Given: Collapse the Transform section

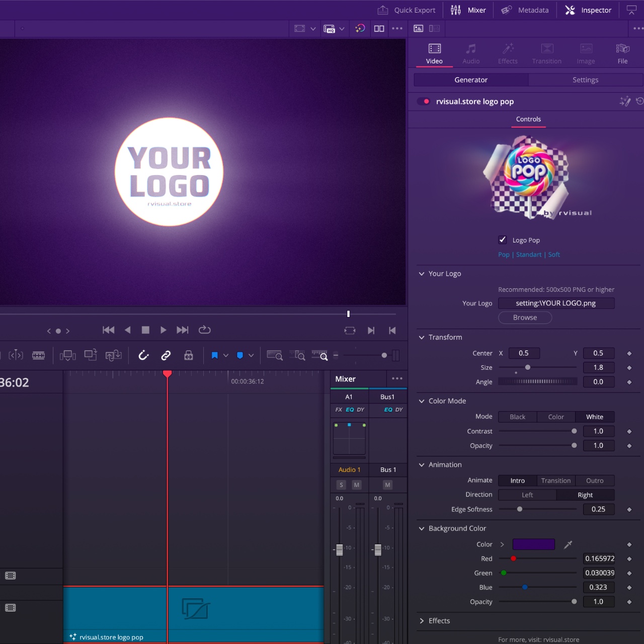Looking at the screenshot, I should coord(422,338).
